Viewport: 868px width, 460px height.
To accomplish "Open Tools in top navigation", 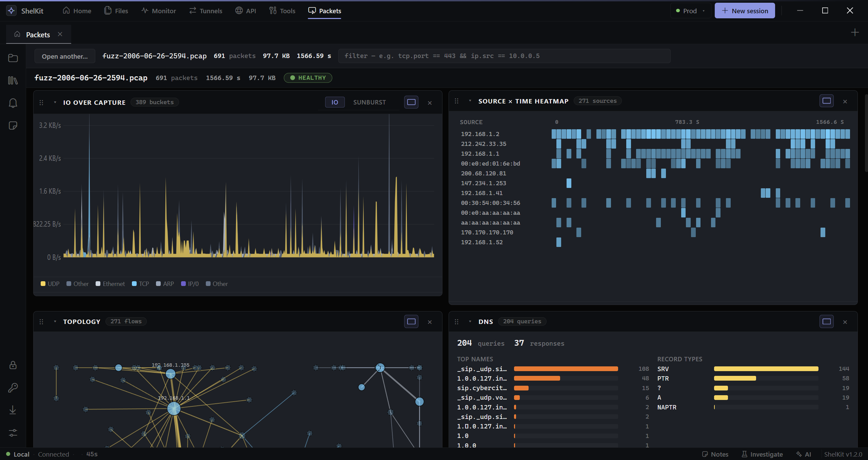I will (282, 11).
